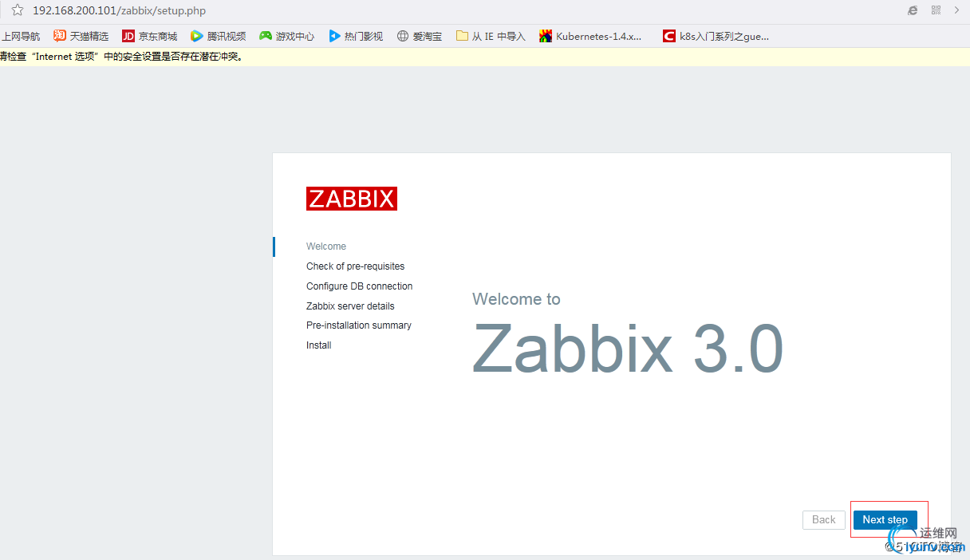This screenshot has width=970, height=560.
Task: Open the 游戏中心 gamepad bookmark icon
Action: tap(266, 36)
